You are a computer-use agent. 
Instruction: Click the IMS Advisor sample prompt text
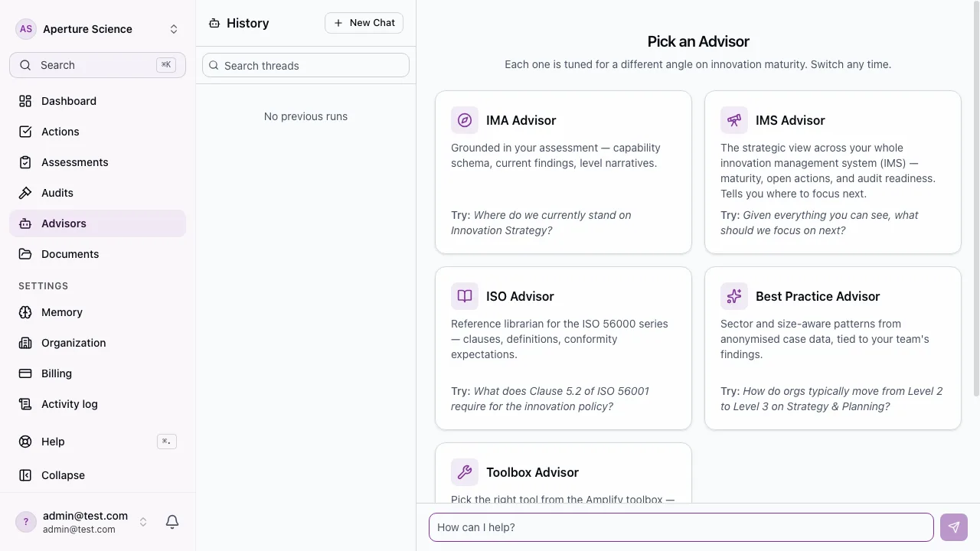819,223
